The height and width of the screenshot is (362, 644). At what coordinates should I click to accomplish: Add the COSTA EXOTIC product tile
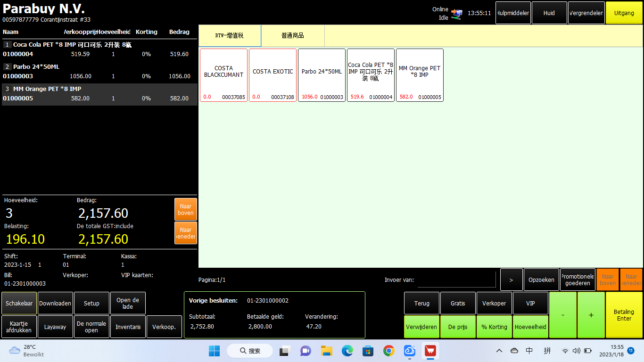[272, 75]
